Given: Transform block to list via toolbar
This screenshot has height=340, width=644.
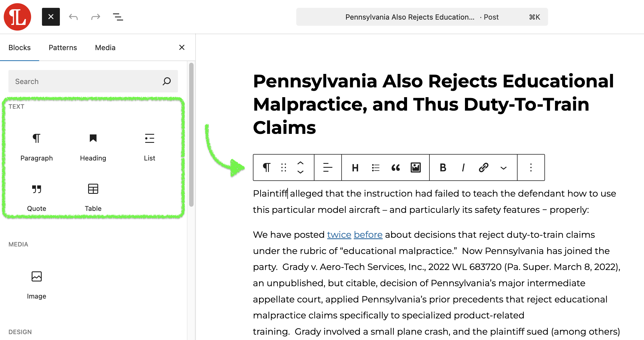Looking at the screenshot, I should coord(375,167).
